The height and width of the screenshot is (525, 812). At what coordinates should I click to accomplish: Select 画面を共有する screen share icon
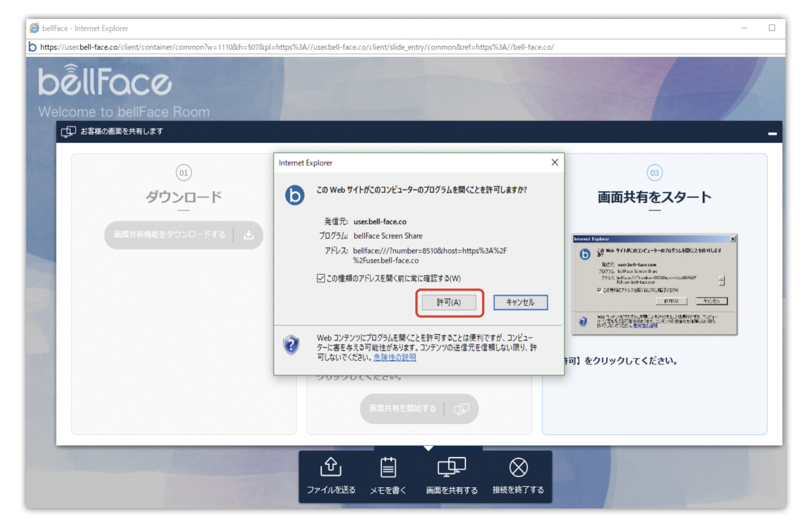(452, 467)
